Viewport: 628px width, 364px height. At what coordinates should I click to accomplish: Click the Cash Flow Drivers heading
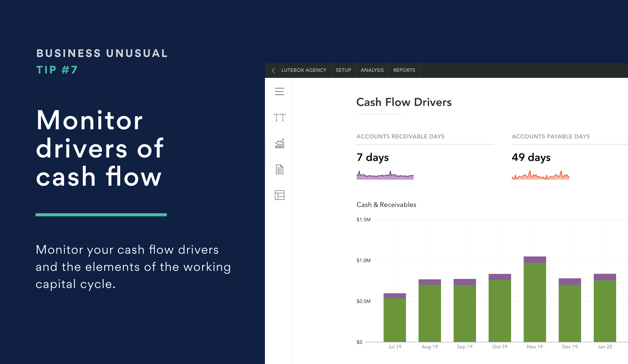(404, 102)
